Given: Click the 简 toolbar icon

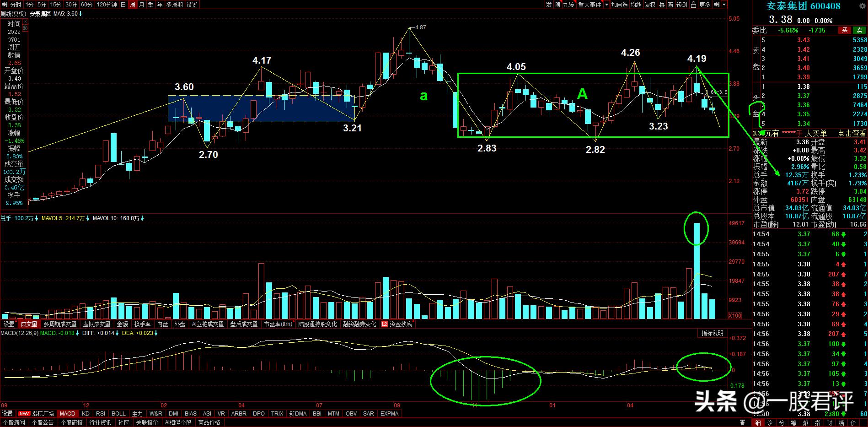Looking at the screenshot, I should tap(557, 5).
